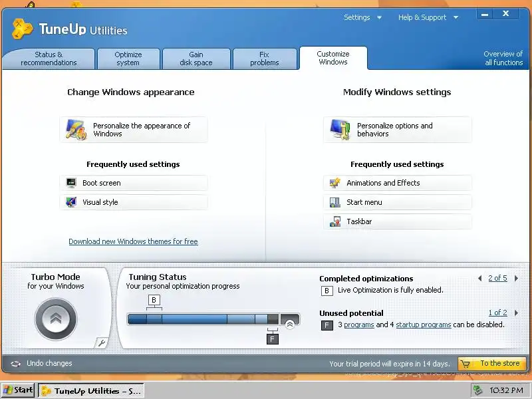This screenshot has height=399, width=532.
Task: Open Animations and Effects setting
Action: 397,183
